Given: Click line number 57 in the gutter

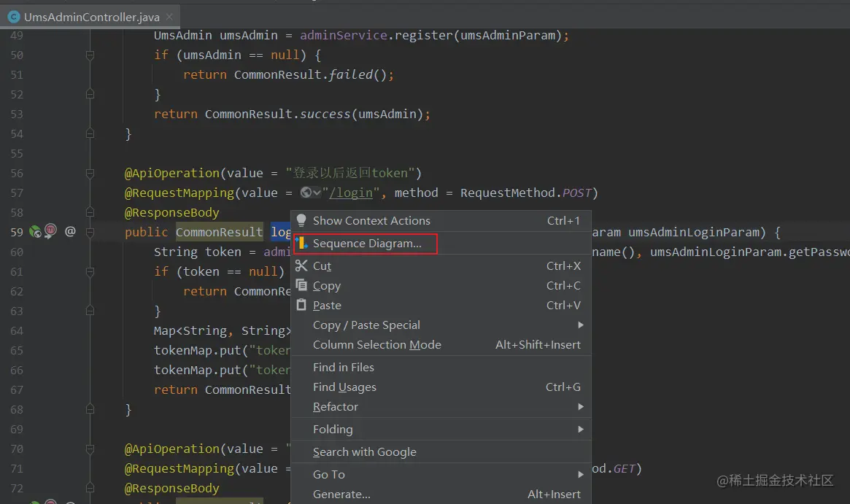Looking at the screenshot, I should 17,193.
